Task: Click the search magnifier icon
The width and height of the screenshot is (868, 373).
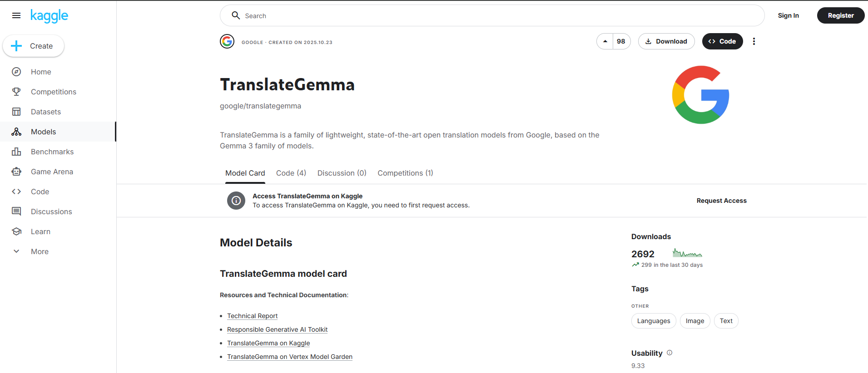Action: 236,15
